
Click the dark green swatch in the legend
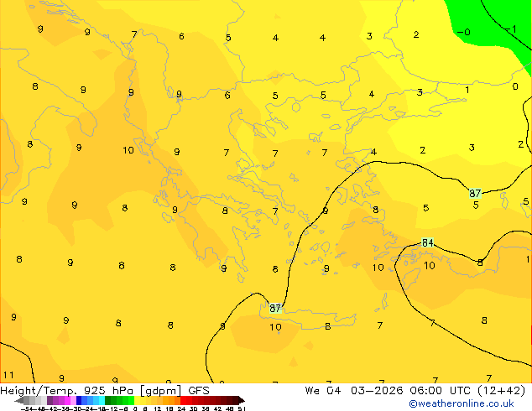[x=108, y=400]
